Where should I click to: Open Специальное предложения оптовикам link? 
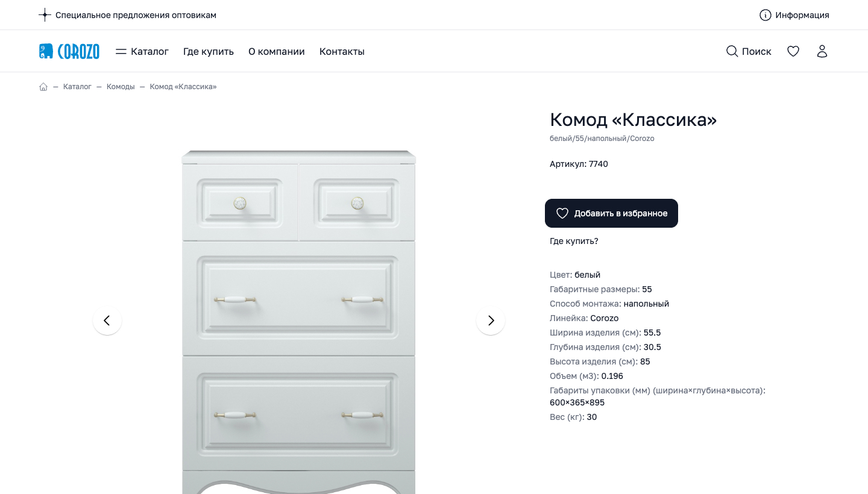(136, 15)
